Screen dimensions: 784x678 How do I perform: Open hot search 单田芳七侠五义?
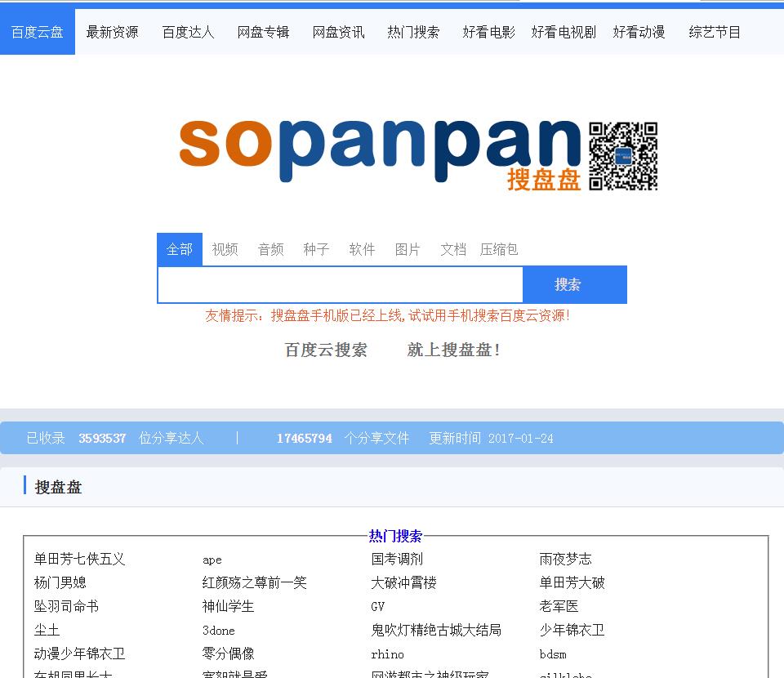pos(79,559)
